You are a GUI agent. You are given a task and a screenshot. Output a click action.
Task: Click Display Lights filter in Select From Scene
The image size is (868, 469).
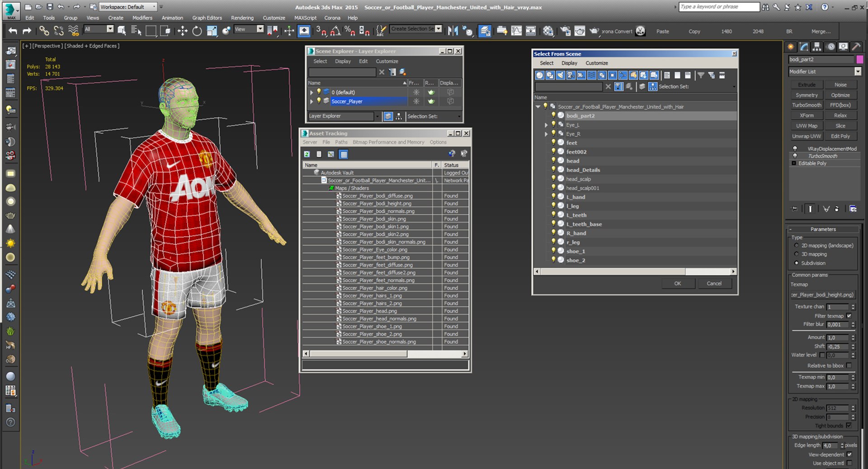coord(560,75)
